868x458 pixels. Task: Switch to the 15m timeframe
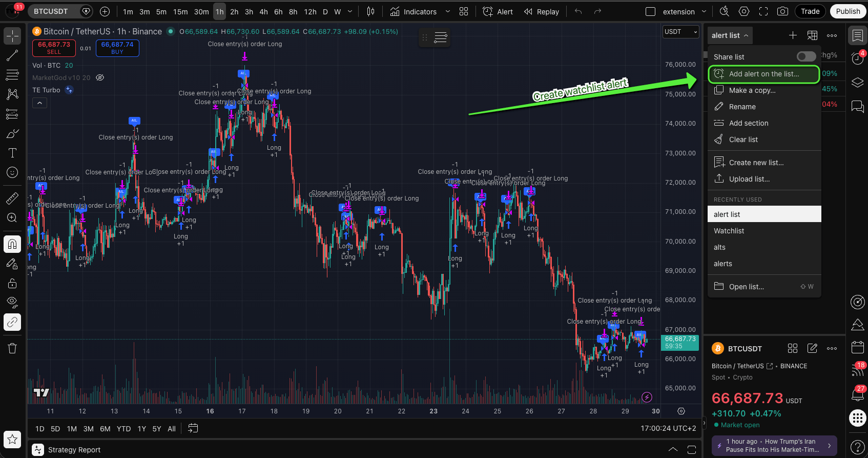(x=180, y=11)
